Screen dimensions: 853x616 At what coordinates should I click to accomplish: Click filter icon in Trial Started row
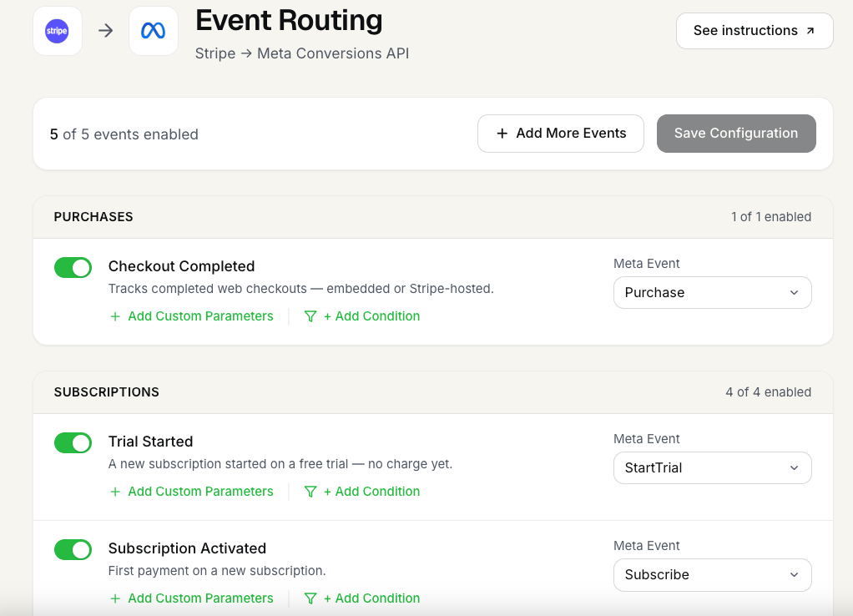click(x=310, y=492)
